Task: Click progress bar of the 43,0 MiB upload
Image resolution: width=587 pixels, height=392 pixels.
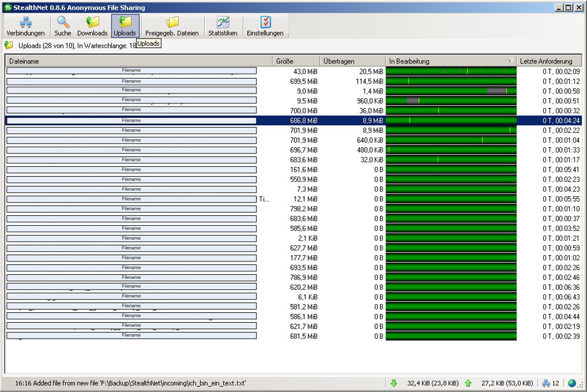Action: pyautogui.click(x=451, y=71)
